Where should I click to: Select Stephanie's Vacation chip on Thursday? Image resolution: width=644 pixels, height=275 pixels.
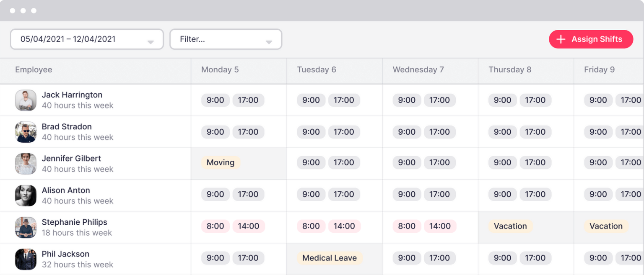510,226
